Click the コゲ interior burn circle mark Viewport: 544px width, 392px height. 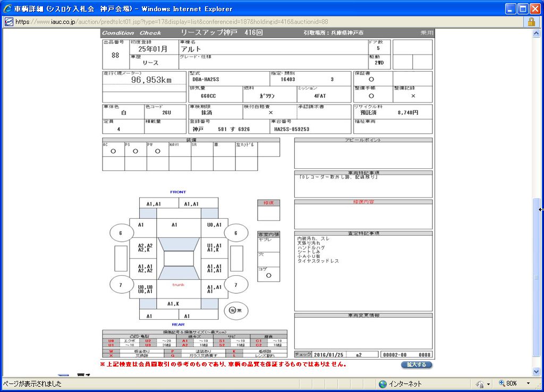tap(268, 275)
